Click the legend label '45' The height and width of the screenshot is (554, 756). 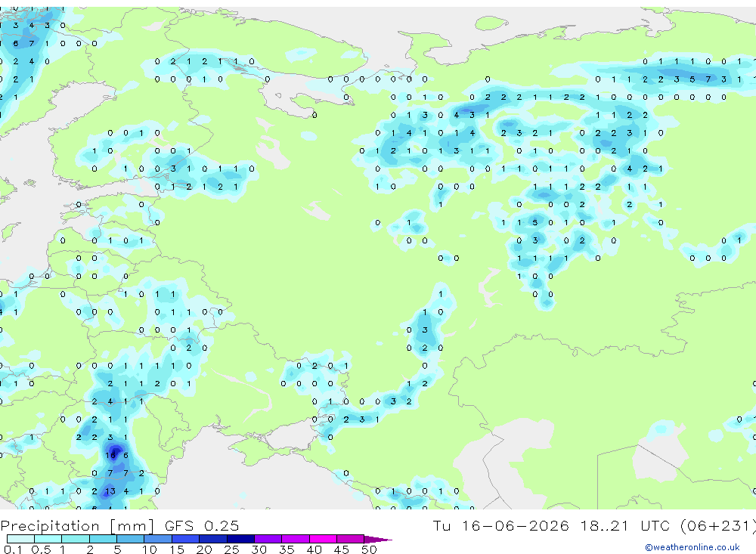tap(342, 549)
